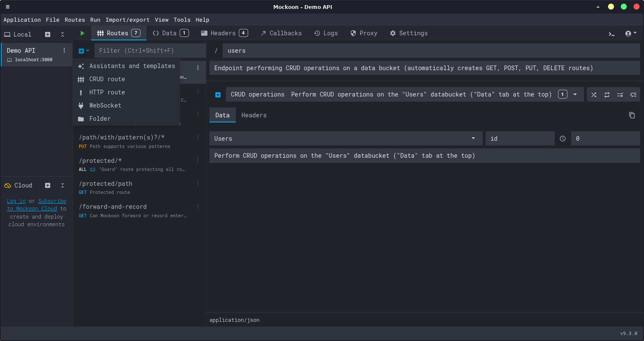Open the Run menu
The height and width of the screenshot is (341, 644).
click(x=95, y=20)
